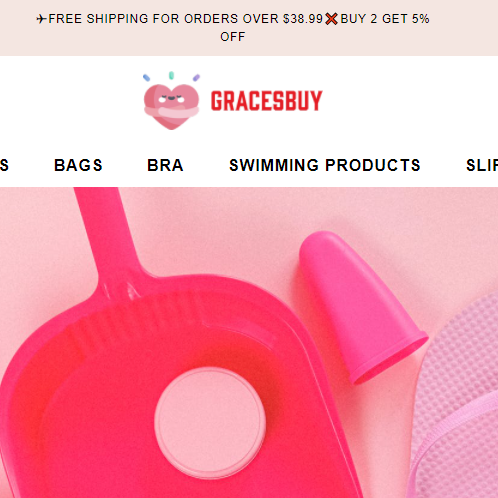Click the free shipping over $38.99 text
The image size is (498, 498).
186,19
